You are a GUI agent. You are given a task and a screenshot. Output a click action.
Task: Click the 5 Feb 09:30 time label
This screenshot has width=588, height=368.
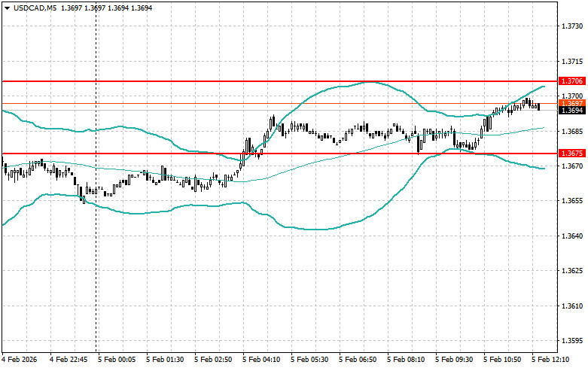(454, 360)
